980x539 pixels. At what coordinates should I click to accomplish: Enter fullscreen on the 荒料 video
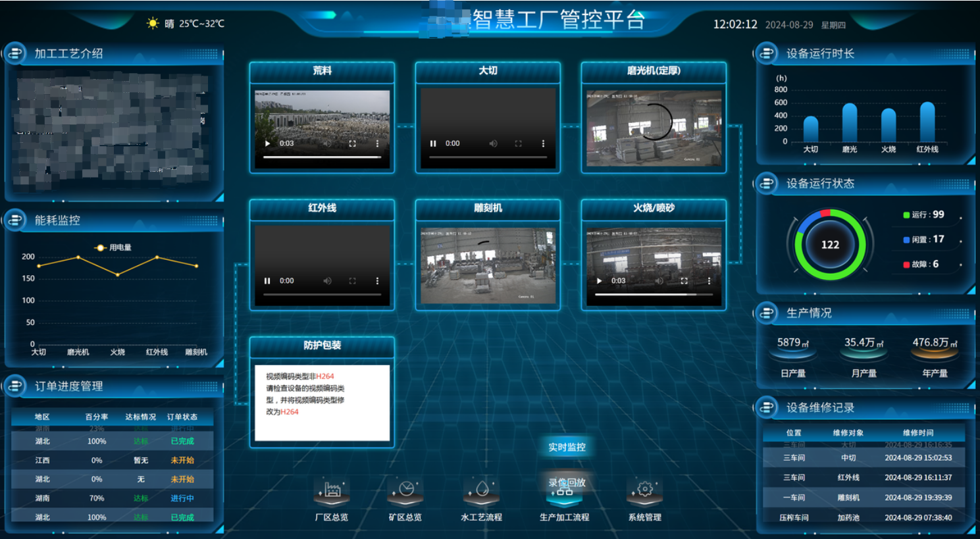coord(352,143)
